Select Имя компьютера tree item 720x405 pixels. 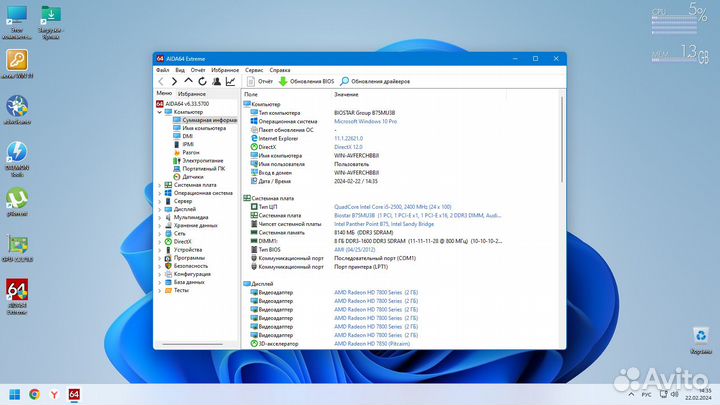200,128
